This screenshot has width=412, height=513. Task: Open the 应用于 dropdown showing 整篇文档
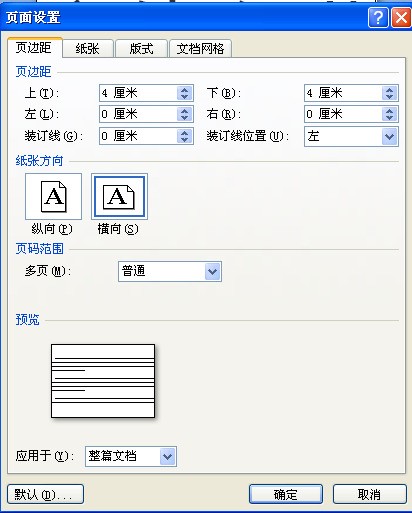[x=167, y=456]
